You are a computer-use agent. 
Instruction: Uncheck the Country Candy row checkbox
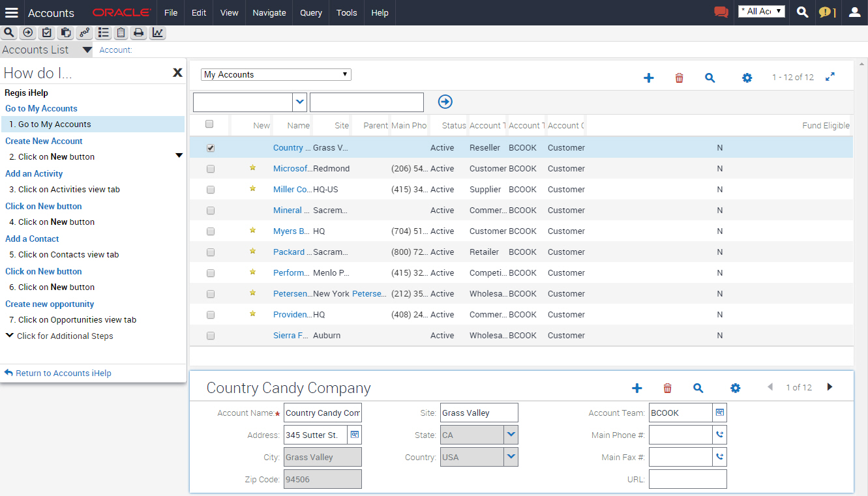pos(210,148)
